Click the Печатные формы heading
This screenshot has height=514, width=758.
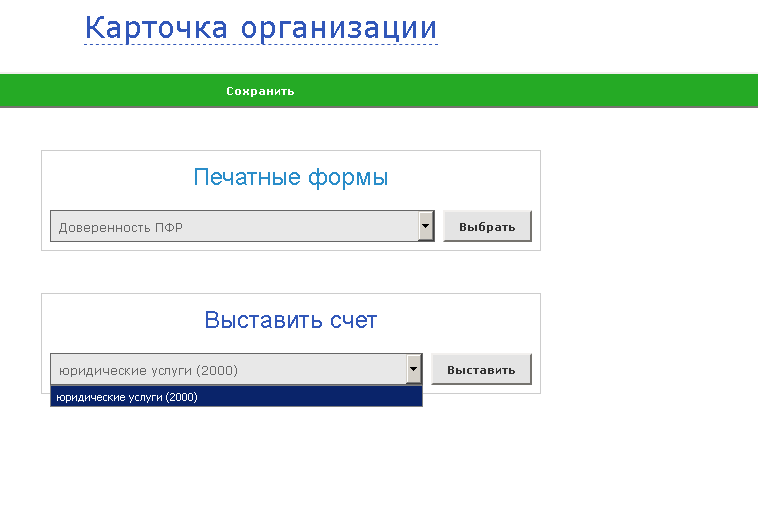(290, 178)
